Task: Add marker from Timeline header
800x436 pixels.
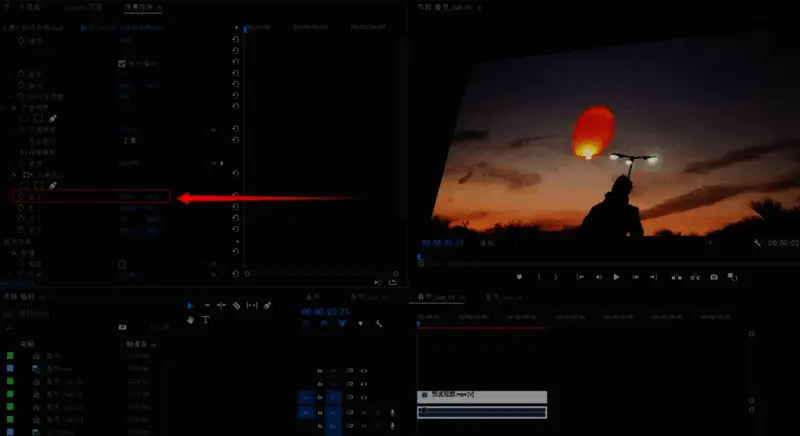Action: (x=361, y=323)
